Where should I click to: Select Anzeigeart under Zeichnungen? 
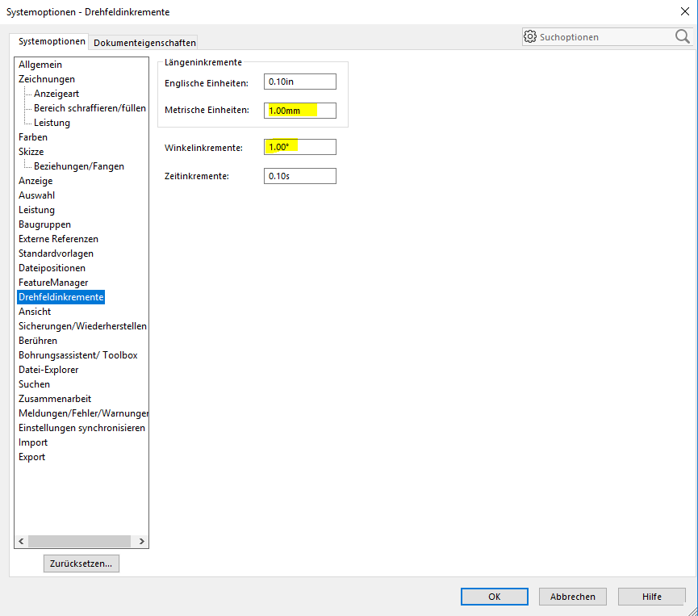(56, 94)
